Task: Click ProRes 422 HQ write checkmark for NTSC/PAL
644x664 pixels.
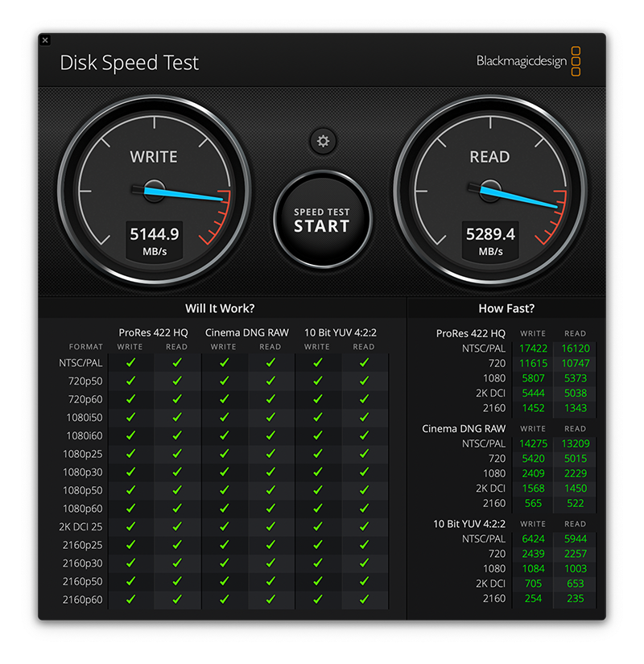Action: 130,363
